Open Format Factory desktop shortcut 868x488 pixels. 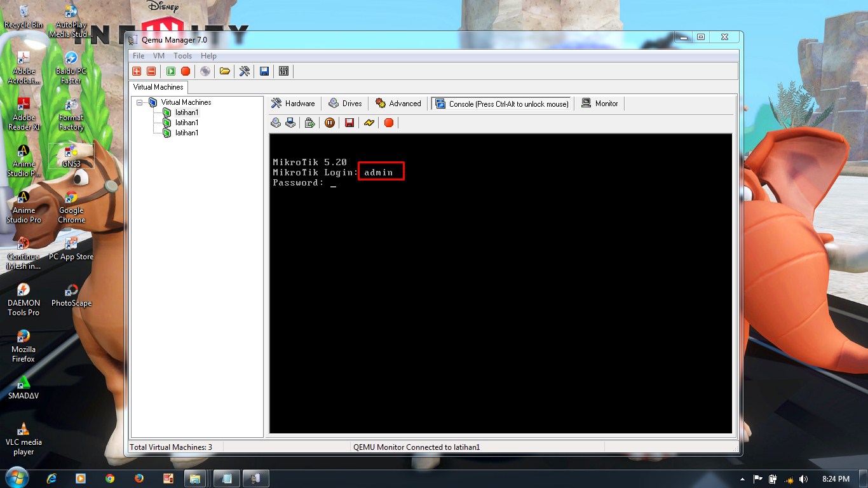(71, 114)
